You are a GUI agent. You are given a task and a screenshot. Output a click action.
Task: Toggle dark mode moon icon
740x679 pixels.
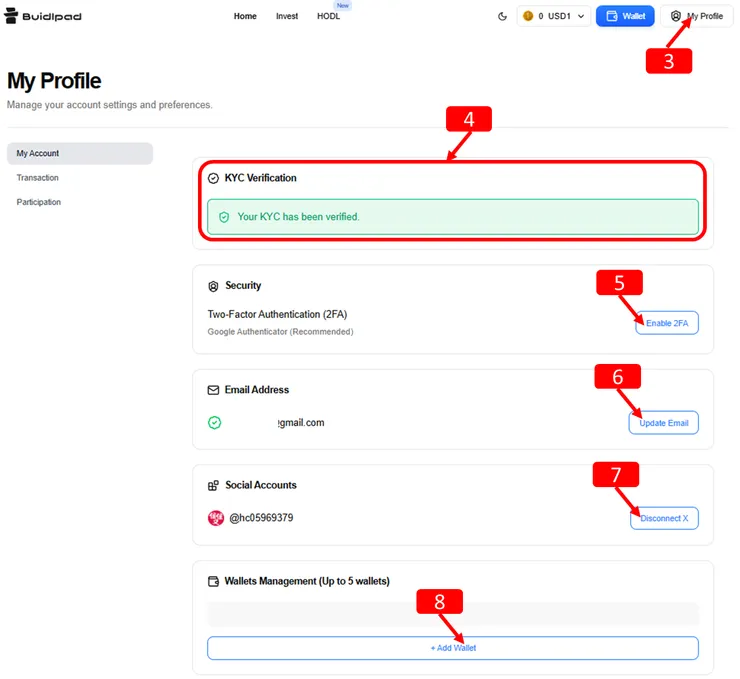(x=502, y=16)
